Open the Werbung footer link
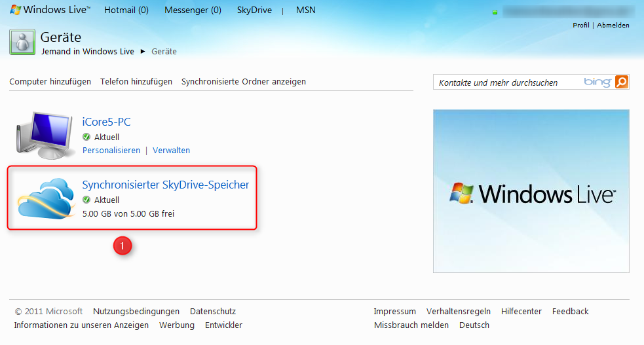 point(177,325)
